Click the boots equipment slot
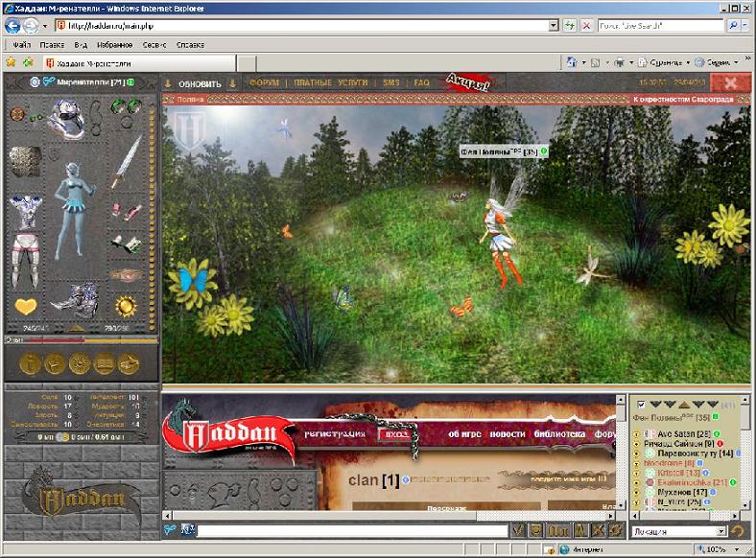Screen dimensions: 756x558 tap(76, 302)
